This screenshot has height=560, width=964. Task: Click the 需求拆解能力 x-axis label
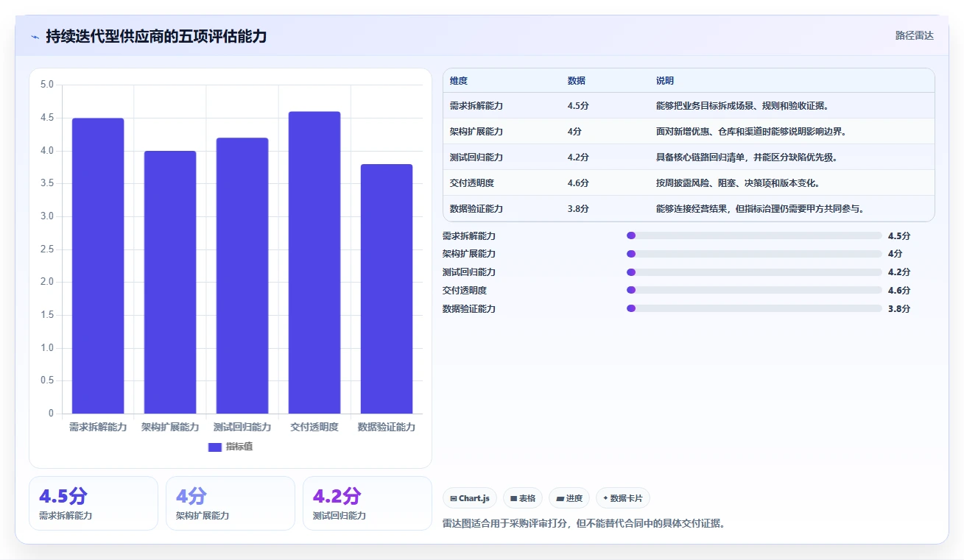click(98, 427)
